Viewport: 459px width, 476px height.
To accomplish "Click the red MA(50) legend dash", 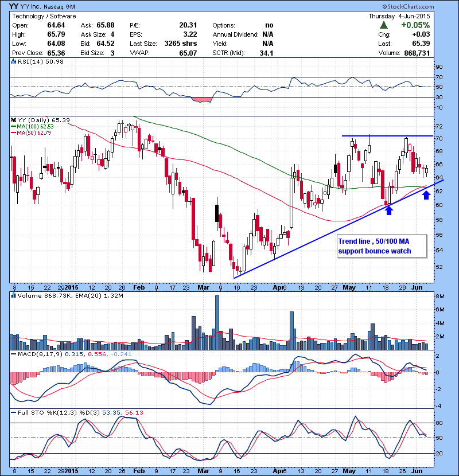I will [14, 133].
